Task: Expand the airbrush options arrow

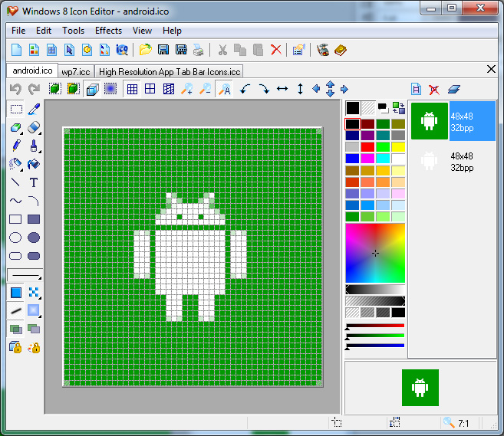Action: point(21,169)
